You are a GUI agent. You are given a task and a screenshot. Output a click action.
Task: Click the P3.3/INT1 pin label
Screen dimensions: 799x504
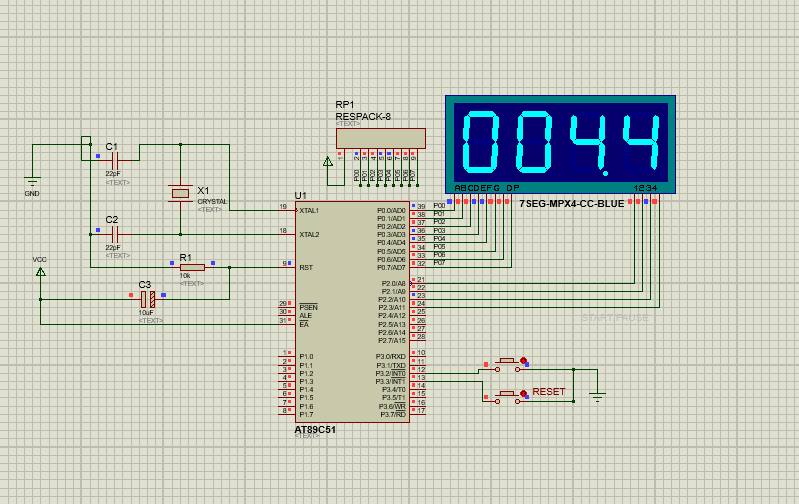(391, 382)
